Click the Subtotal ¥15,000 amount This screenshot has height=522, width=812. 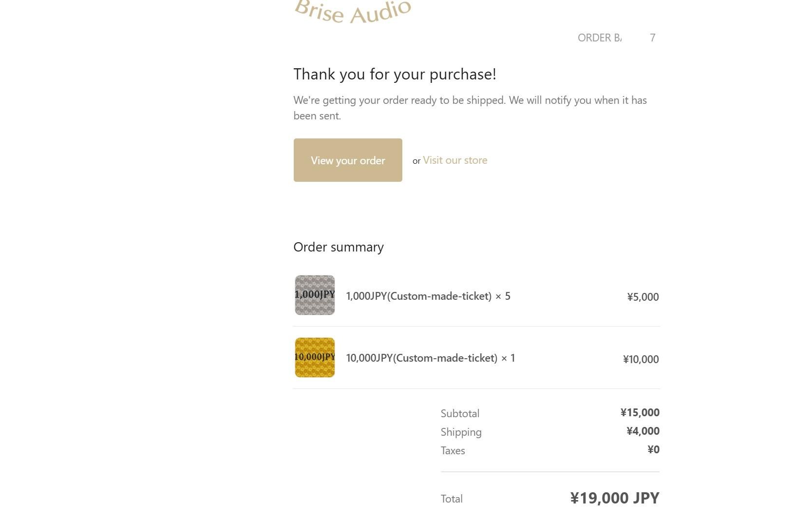(640, 412)
